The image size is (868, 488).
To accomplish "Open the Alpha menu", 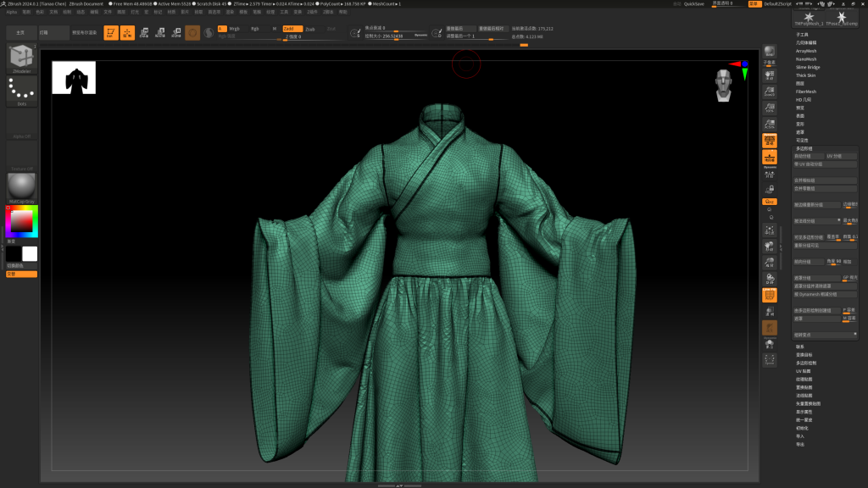I will click(x=12, y=12).
